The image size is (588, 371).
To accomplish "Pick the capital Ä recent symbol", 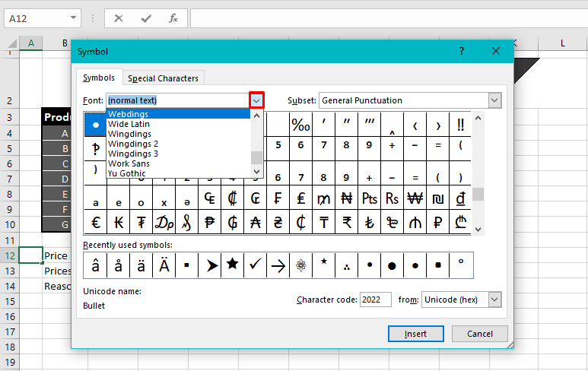I will [164, 265].
